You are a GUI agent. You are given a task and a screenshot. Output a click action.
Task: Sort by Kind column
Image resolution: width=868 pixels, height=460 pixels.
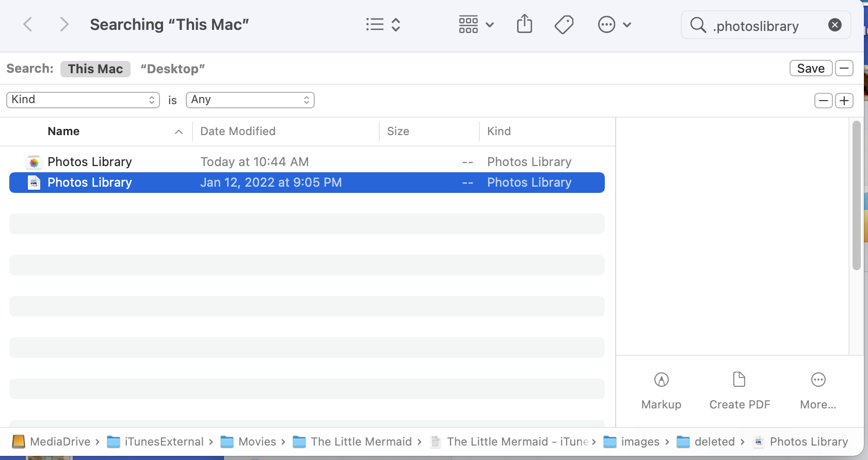[499, 131]
